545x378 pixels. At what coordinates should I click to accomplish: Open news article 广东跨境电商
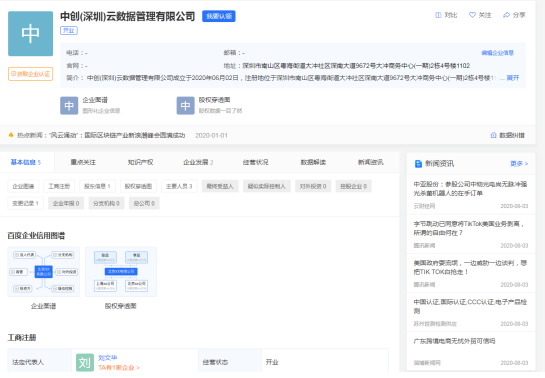(454, 341)
